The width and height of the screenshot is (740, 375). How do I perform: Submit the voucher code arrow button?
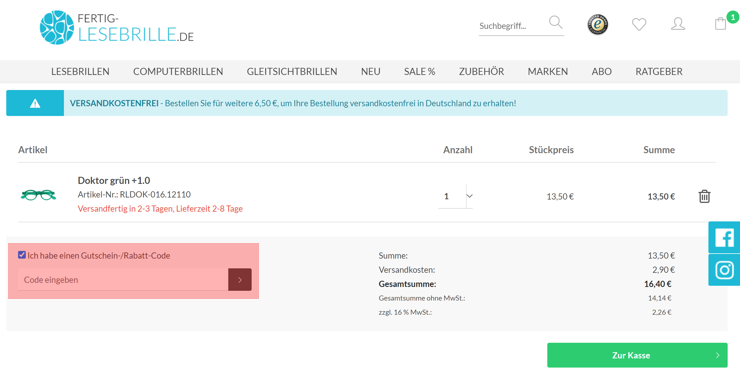tap(240, 280)
